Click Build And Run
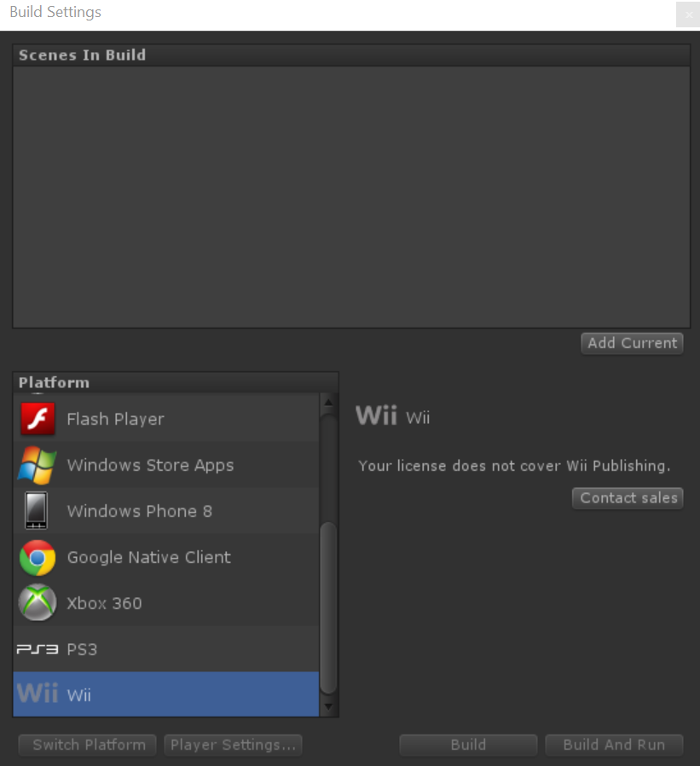Screen dimensions: 700x766 point(614,745)
